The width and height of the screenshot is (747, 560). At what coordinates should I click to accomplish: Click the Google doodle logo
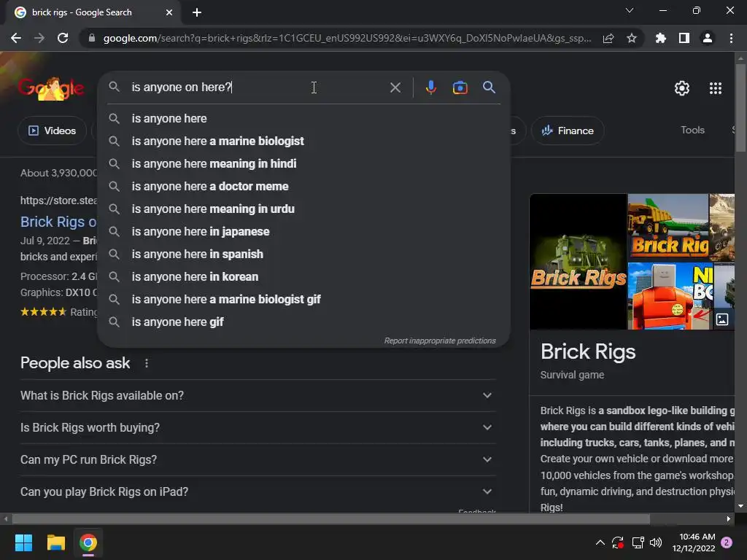(51, 88)
